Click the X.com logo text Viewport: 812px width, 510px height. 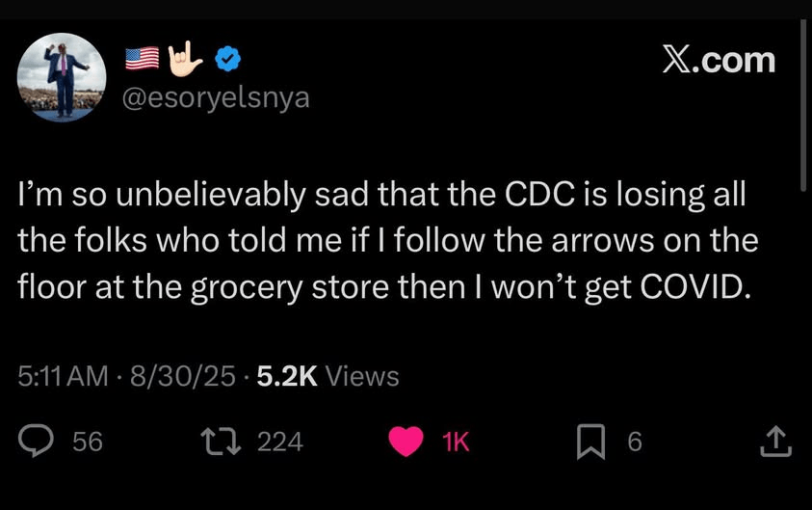[719, 60]
